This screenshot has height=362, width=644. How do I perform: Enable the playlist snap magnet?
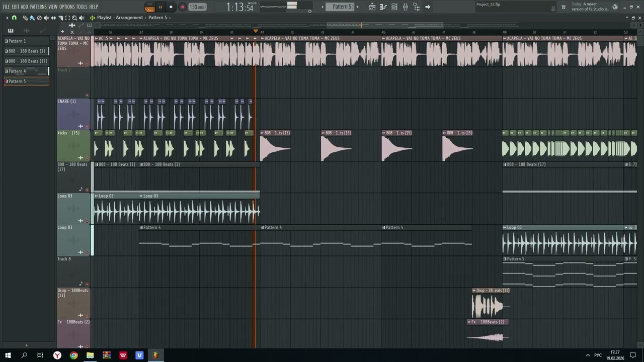click(14, 18)
